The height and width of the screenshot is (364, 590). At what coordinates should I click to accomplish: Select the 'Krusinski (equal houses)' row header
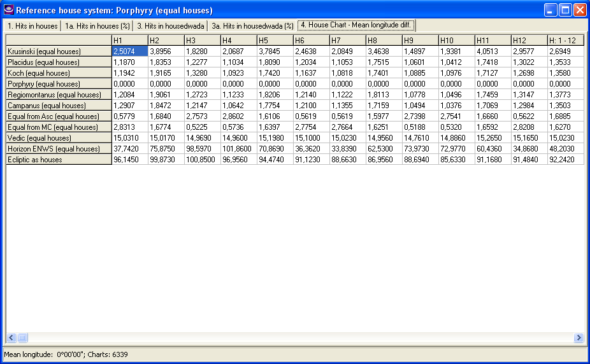coord(59,51)
